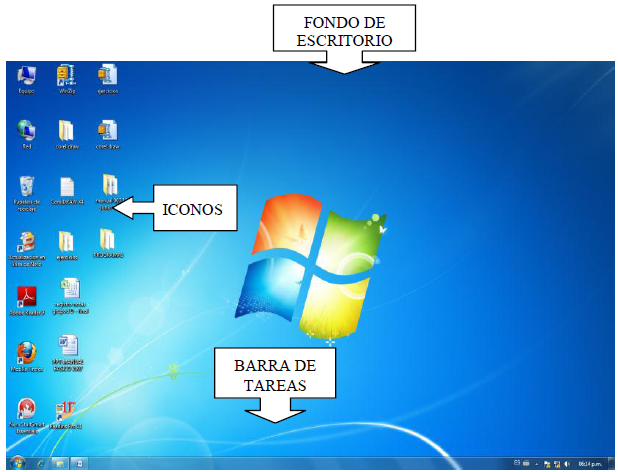Select the ejercicios folder icon
Viewport: 618px width, 472px height.
[67, 246]
